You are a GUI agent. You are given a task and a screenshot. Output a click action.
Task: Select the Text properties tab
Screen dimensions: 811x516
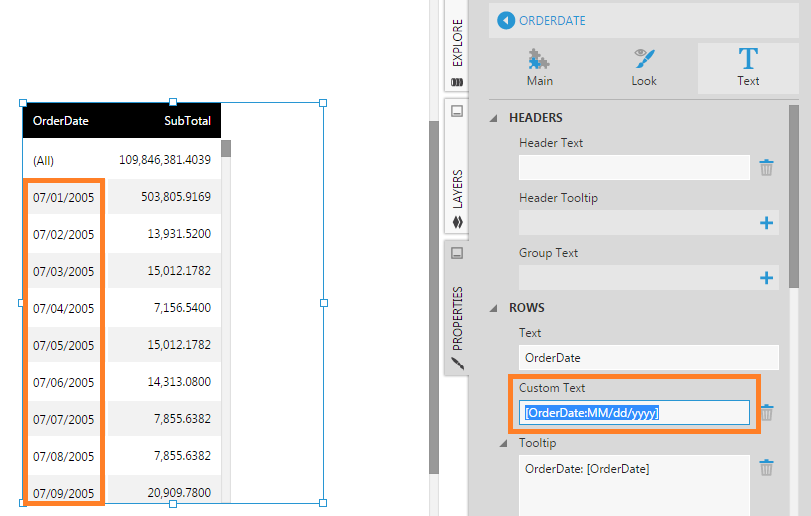(x=748, y=67)
